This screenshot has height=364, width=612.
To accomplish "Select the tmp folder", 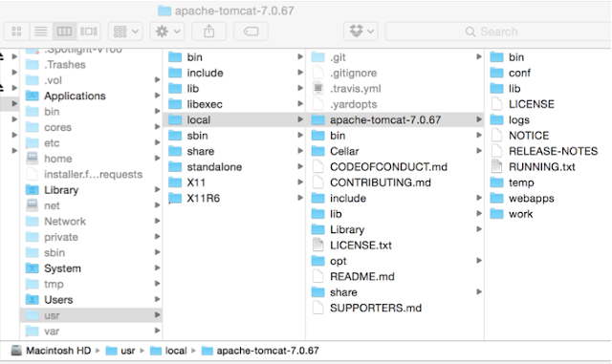I will 54,284.
